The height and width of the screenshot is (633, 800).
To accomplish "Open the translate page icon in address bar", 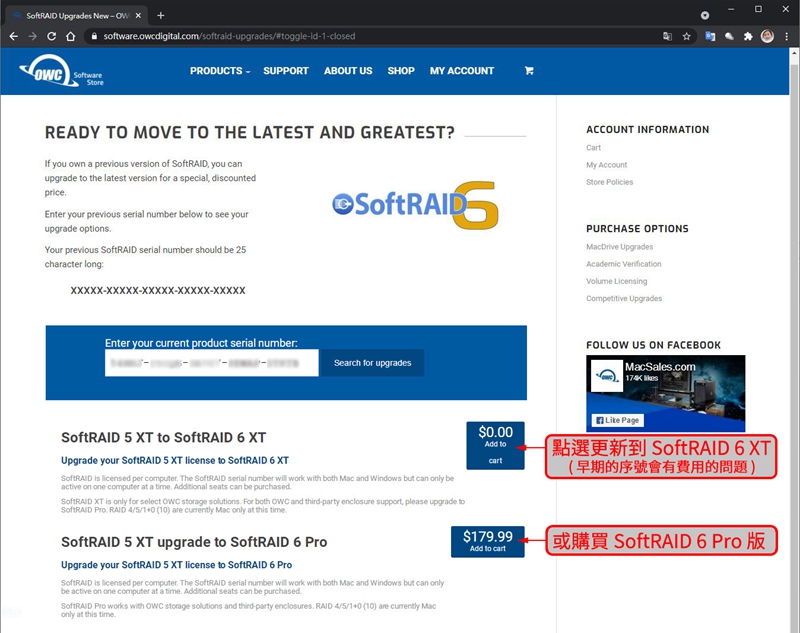I will pyautogui.click(x=667, y=36).
